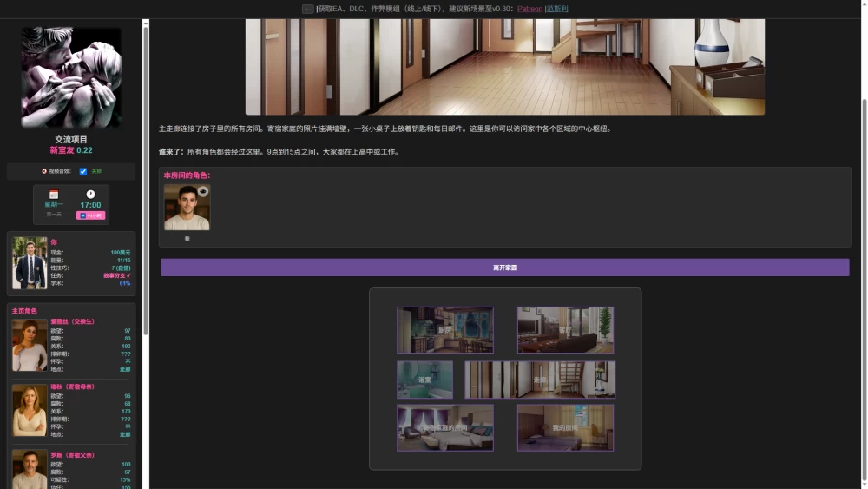Open the 罗斯(寄宿父亲) character portrait
868x489 pixels.
(30, 469)
